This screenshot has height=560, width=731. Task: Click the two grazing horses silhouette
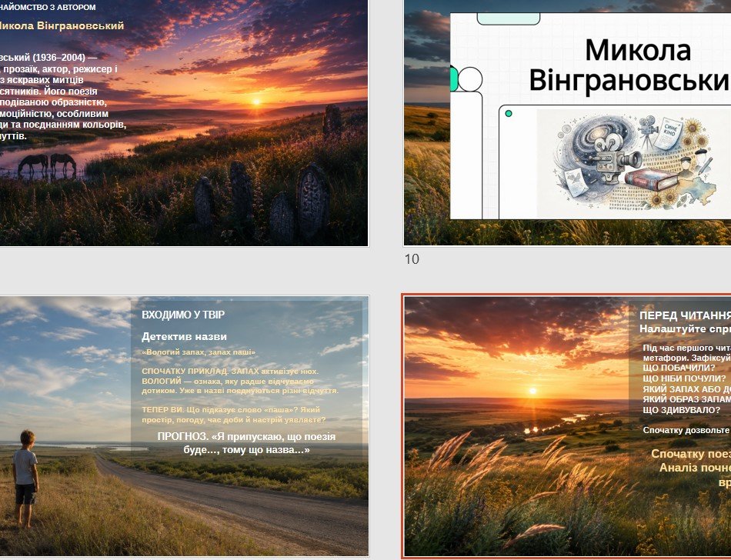click(47, 165)
